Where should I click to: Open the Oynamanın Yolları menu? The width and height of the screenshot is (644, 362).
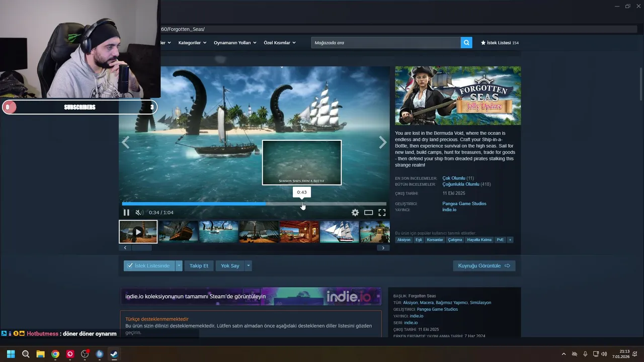pos(235,43)
